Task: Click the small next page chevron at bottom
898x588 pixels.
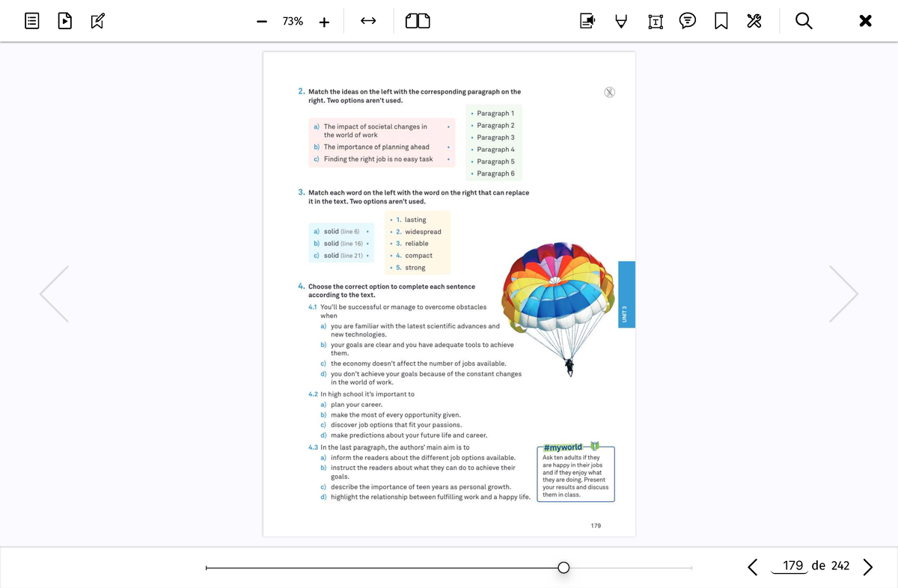Action: pos(867,566)
